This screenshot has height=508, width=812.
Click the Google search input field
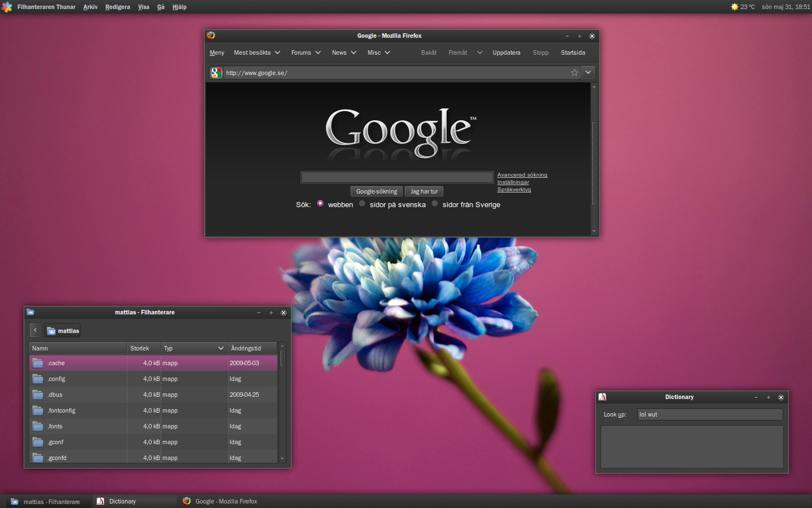397,177
